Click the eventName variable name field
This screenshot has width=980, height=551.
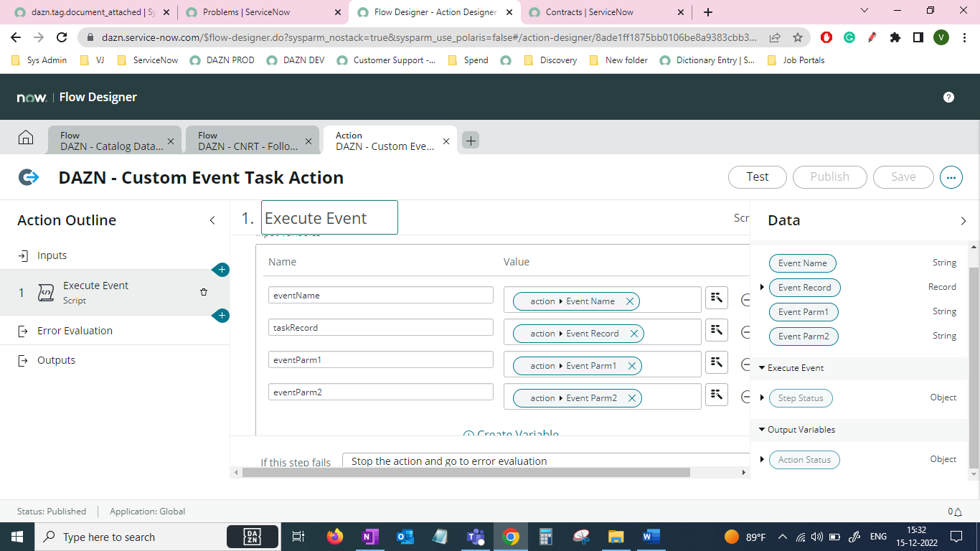[381, 295]
